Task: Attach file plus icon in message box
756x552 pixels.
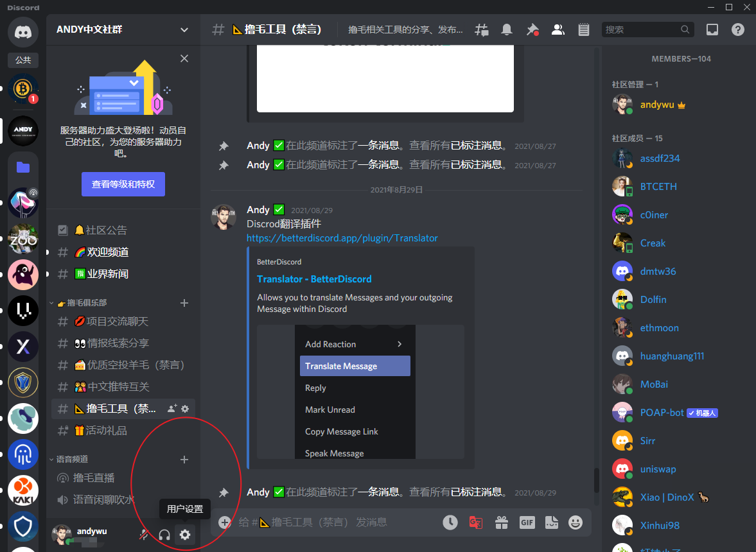Action: point(224,522)
